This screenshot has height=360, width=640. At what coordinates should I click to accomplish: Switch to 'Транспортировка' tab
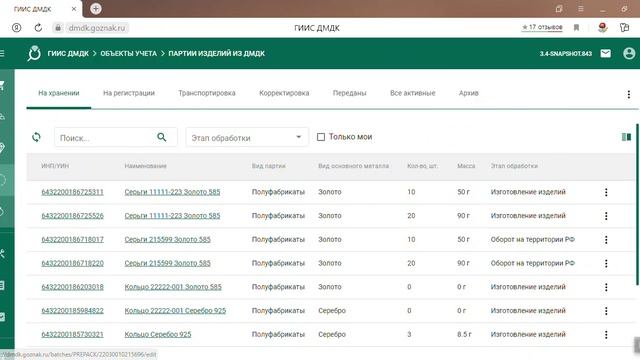point(207,93)
